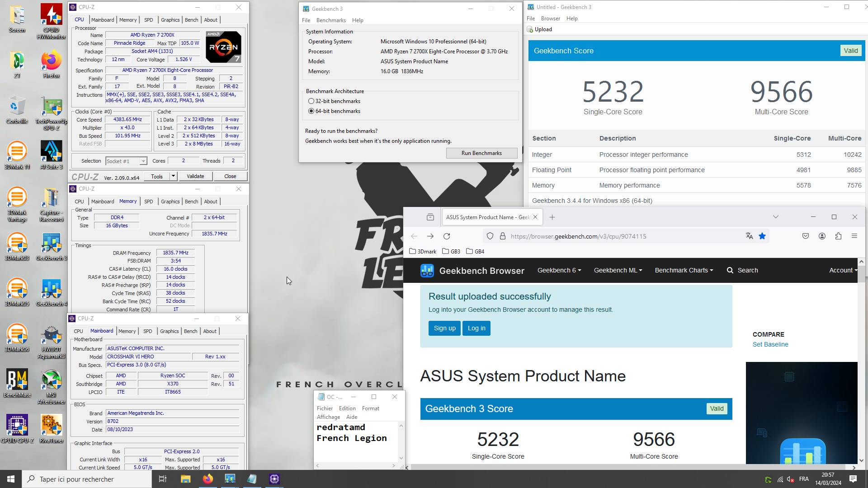Viewport: 868px width, 488px height.
Task: Open the browser list-all-tabs chevron
Action: click(x=776, y=217)
